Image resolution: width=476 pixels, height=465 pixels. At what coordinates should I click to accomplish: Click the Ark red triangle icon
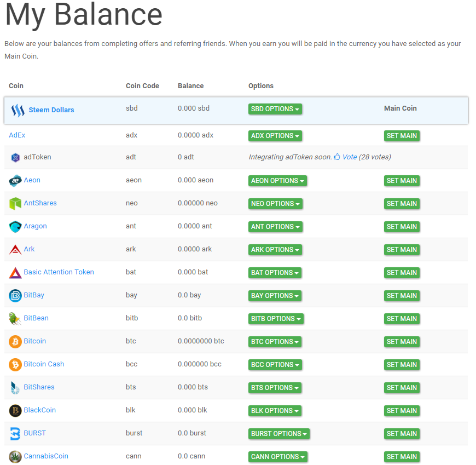[15, 250]
